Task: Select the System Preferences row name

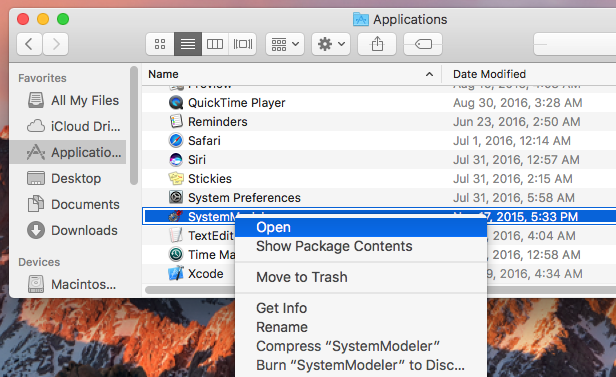Action: pyautogui.click(x=244, y=198)
